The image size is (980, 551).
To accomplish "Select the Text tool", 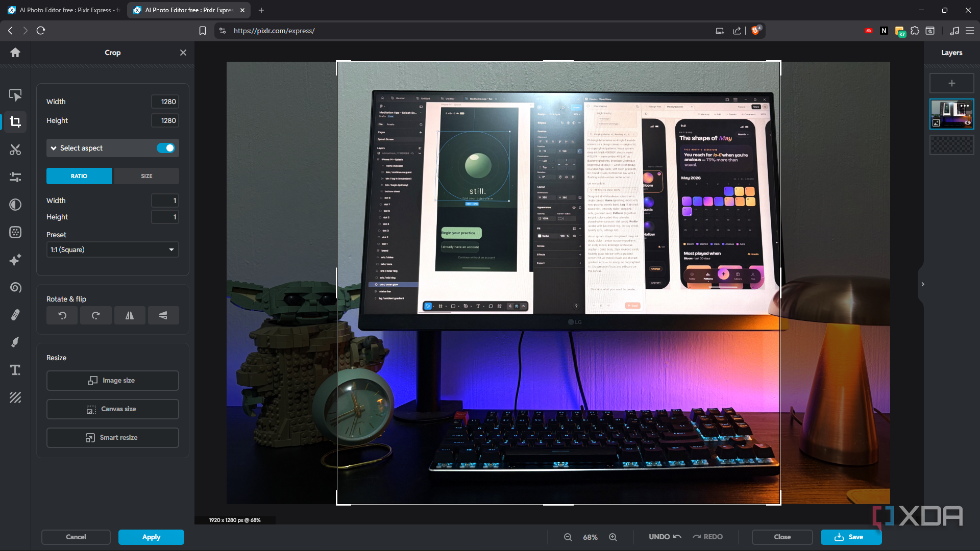I will coord(15,370).
